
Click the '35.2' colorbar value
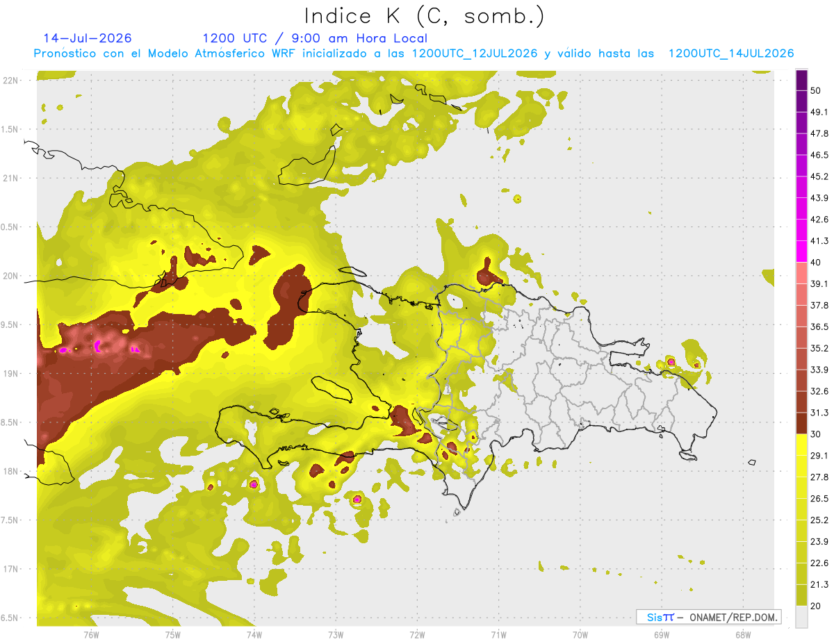[819, 348]
